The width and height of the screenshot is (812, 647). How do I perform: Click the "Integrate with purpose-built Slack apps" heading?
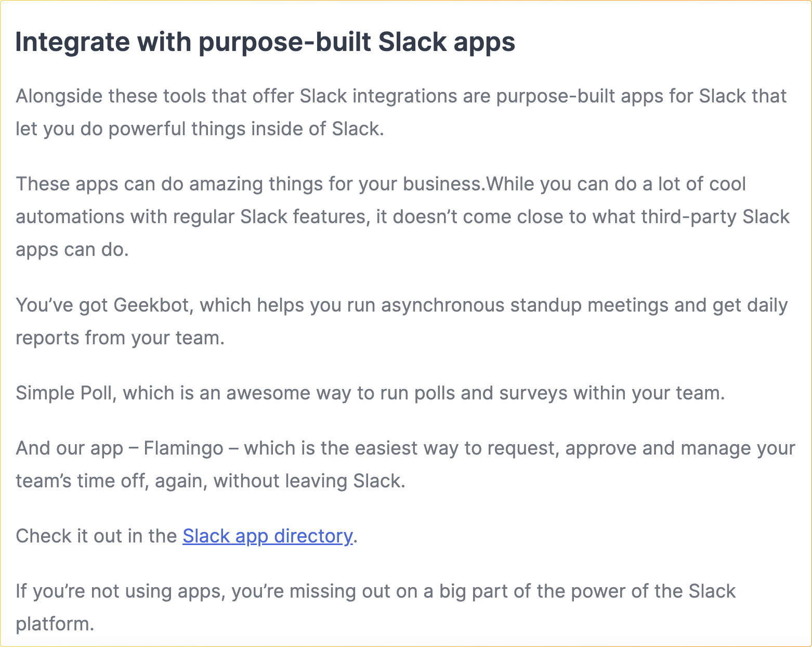pyautogui.click(x=265, y=42)
